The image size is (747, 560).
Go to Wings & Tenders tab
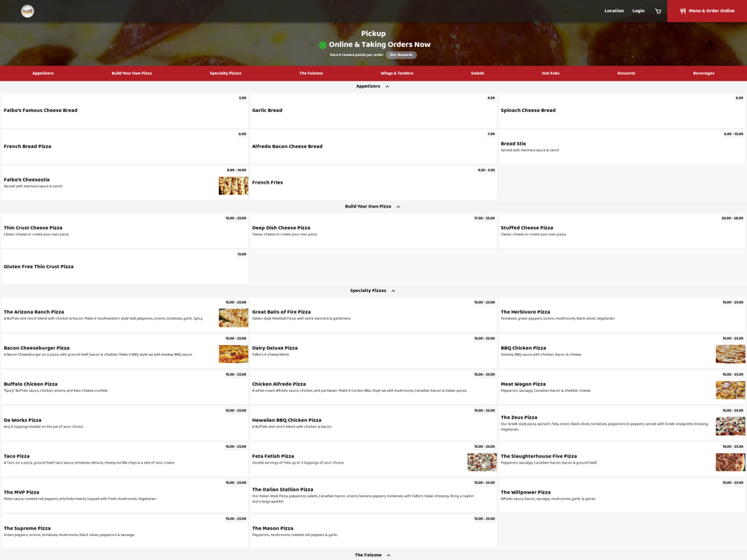click(x=397, y=73)
